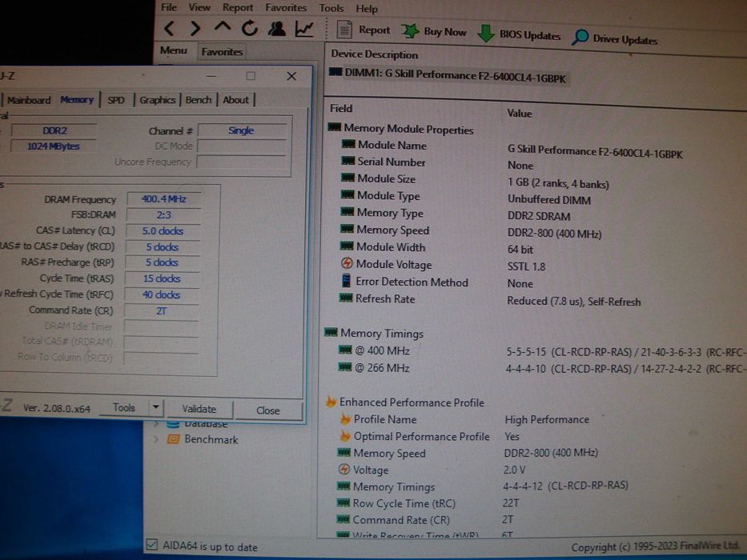Select the Command Rate (CR) row in AIDA64
Viewport: 747px width, 560px height.
(424, 520)
